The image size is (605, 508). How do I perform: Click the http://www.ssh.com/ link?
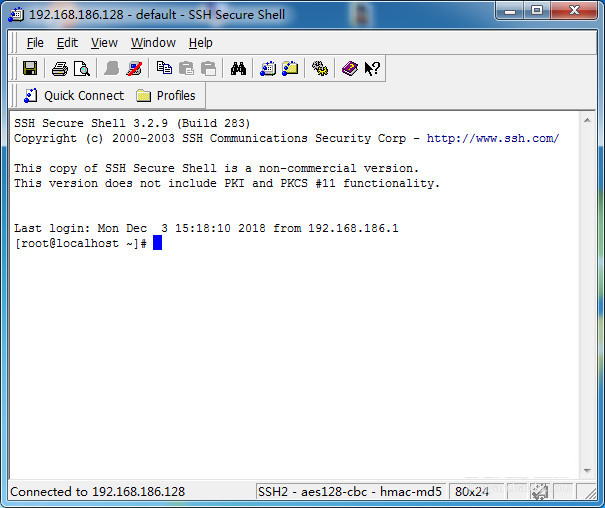(x=493, y=139)
